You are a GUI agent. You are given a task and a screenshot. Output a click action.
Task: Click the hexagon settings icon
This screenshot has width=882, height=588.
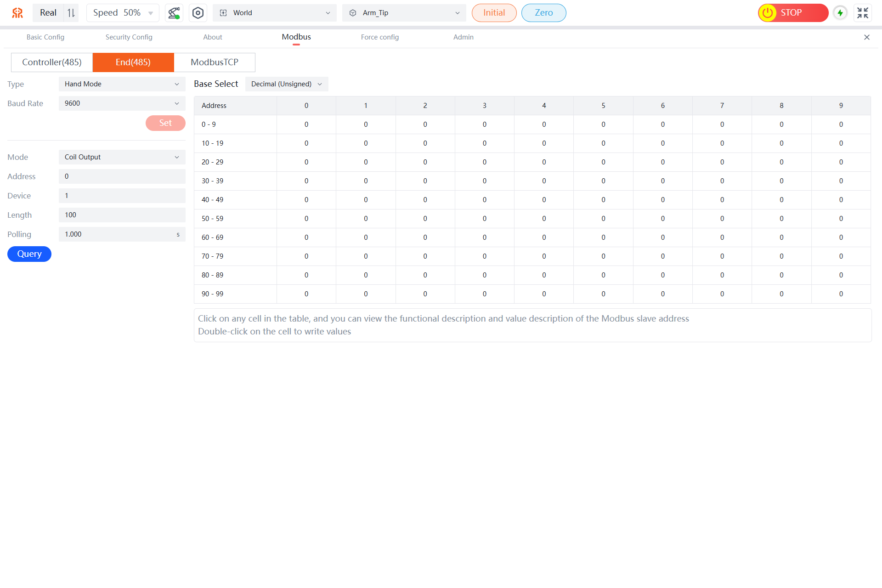(x=198, y=13)
